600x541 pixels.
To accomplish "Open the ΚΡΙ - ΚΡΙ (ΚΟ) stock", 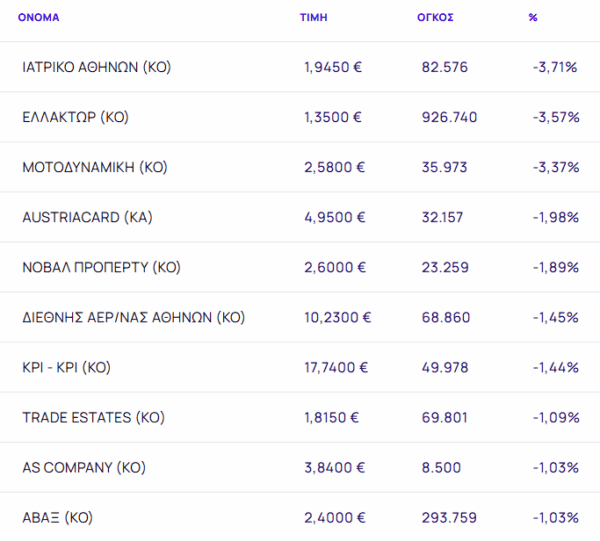I will [x=66, y=367].
